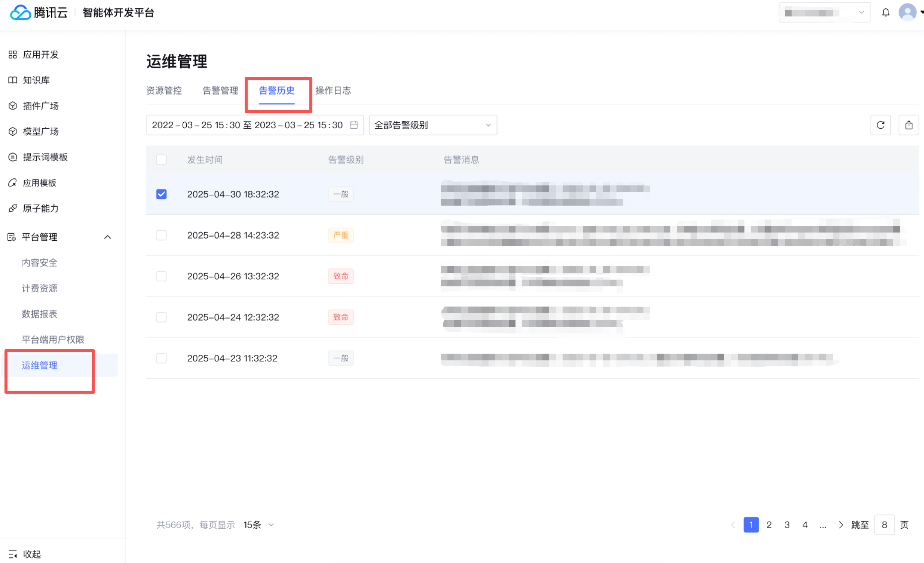The image size is (924, 563).
Task: Open the notification bell
Action: click(885, 12)
